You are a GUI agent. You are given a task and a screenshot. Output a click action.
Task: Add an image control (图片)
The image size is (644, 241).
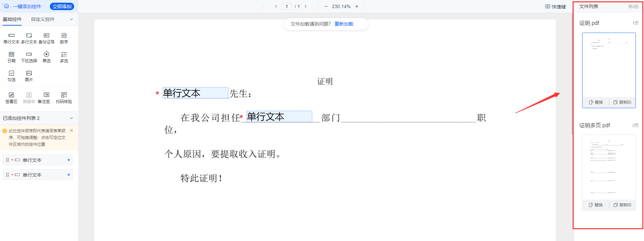click(29, 76)
